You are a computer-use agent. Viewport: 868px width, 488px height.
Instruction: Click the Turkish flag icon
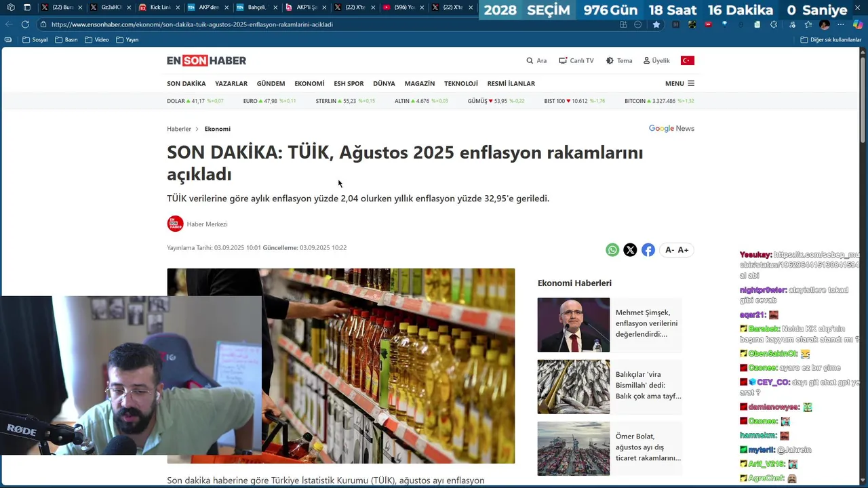coord(688,60)
